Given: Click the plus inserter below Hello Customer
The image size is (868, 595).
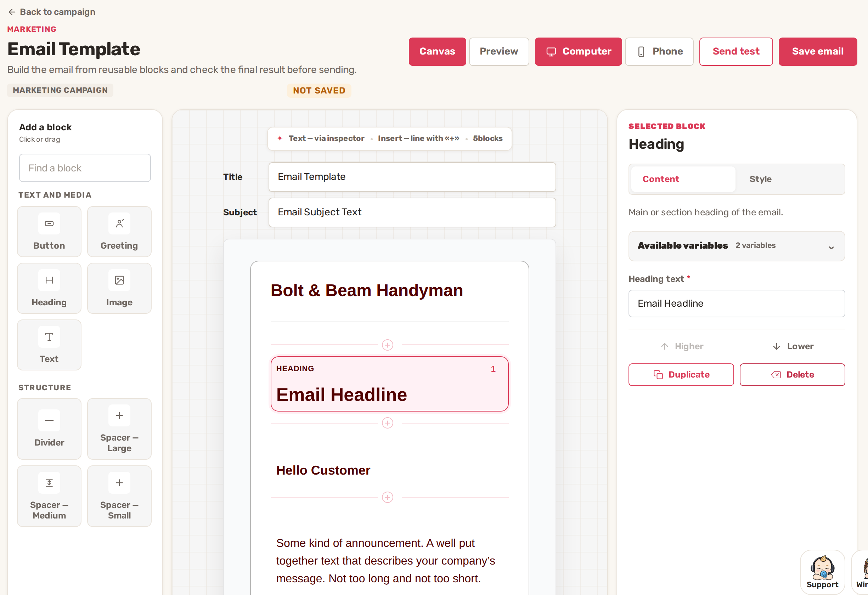Looking at the screenshot, I should click(387, 497).
